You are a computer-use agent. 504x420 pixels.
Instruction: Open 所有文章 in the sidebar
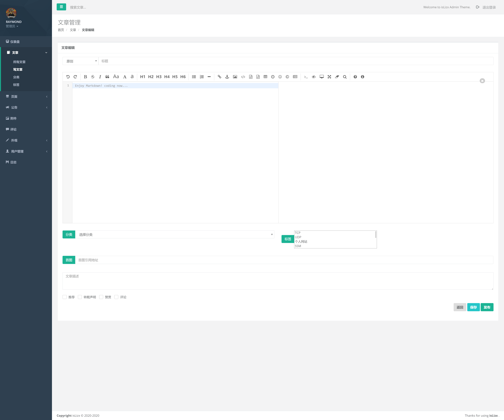(x=19, y=62)
